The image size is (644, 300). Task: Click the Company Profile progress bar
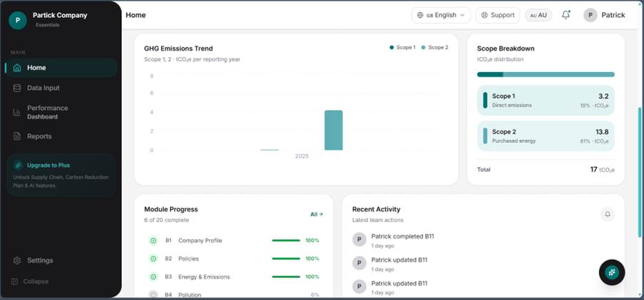(286, 240)
